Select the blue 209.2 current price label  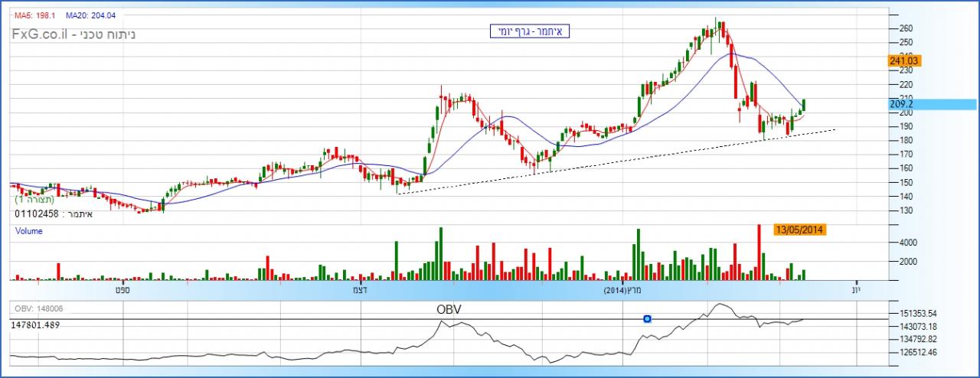click(902, 104)
